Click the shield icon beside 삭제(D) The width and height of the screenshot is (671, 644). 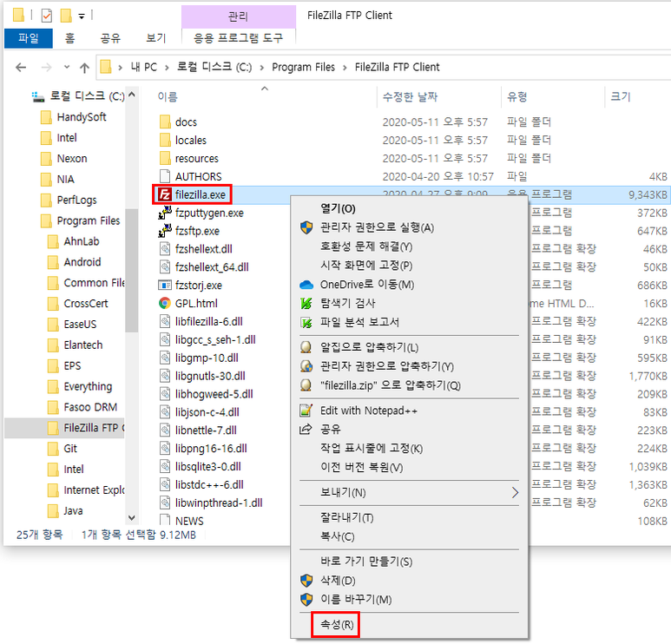coord(306,581)
